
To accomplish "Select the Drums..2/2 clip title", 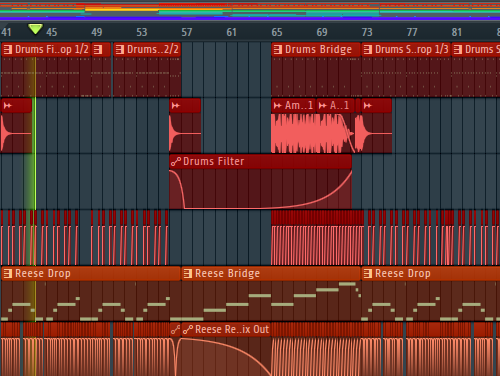I will tap(153, 50).
